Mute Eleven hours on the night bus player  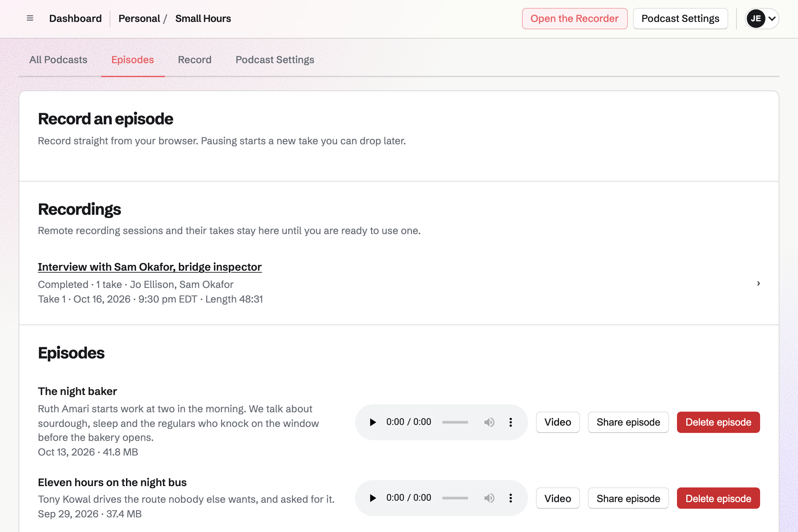tap(489, 498)
